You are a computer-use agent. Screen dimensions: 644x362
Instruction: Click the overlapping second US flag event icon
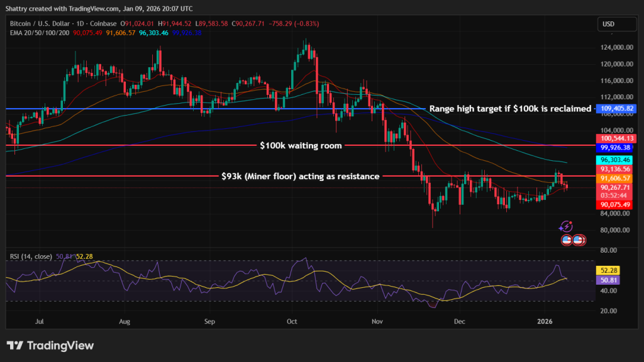point(577,239)
